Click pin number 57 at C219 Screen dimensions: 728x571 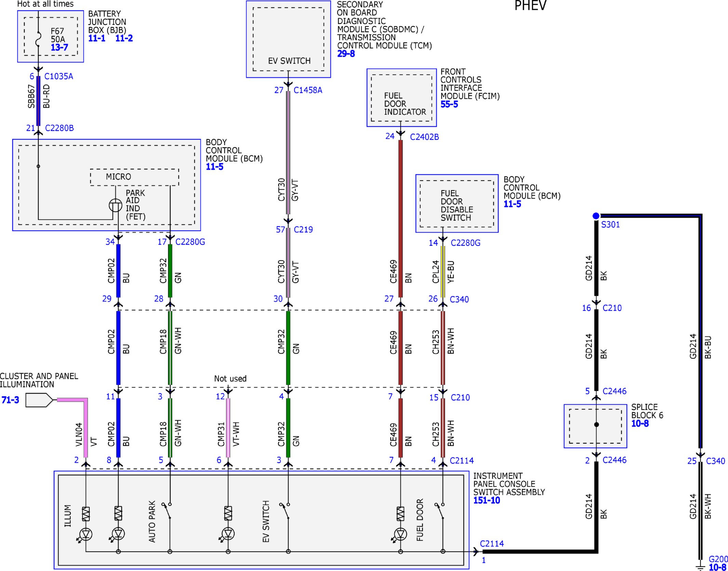point(280,229)
